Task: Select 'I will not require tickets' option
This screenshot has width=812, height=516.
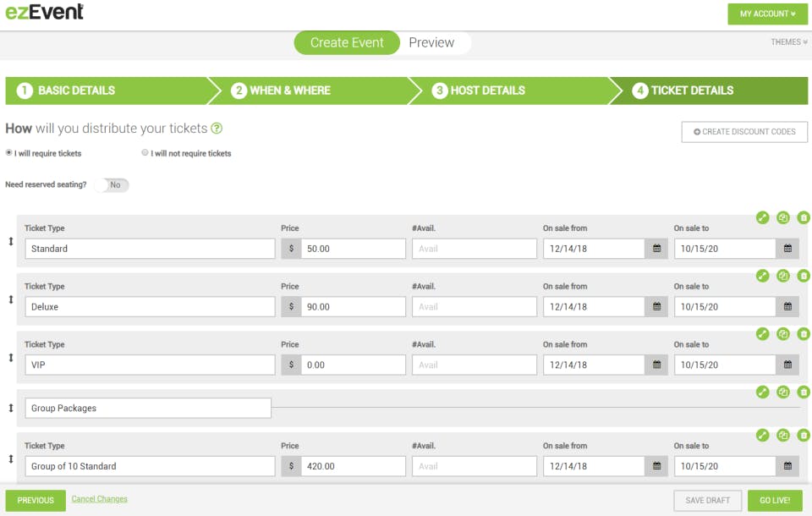Action: (145, 153)
